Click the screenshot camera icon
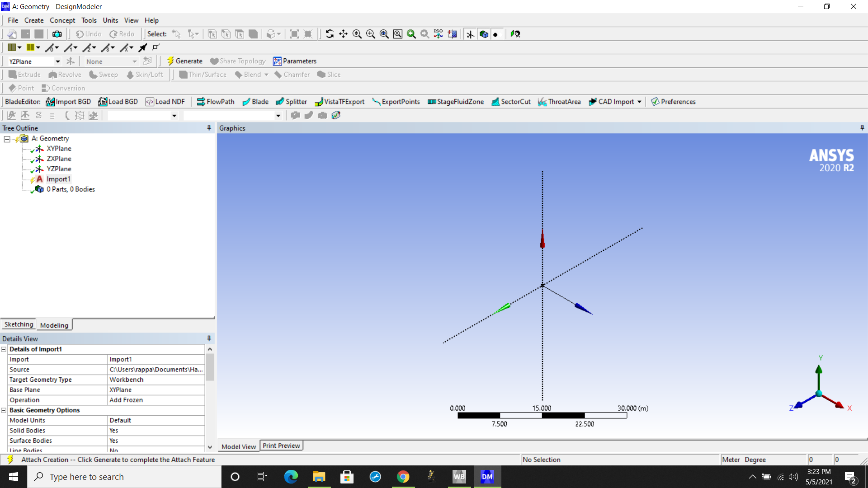 coord(57,34)
